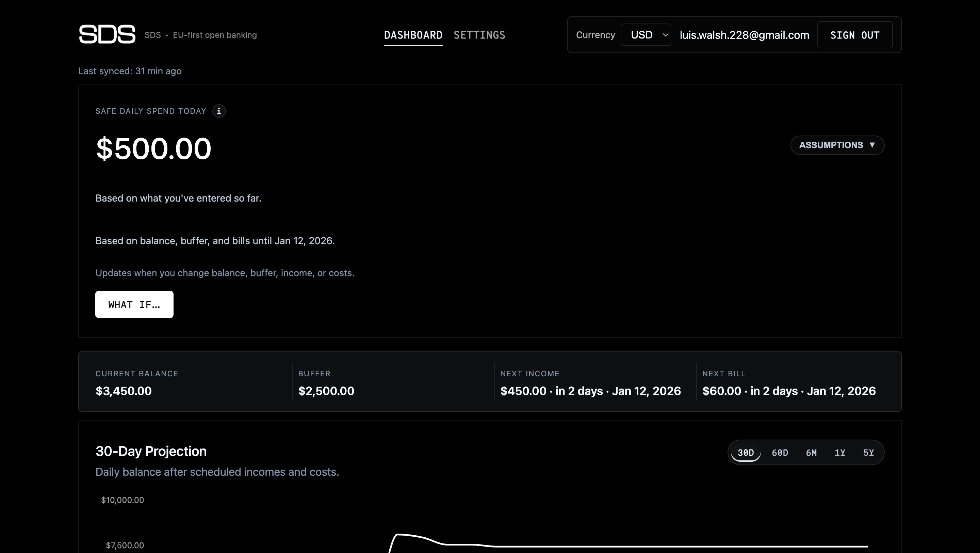The image size is (980, 553).
Task: Click the 'Updates when you change balance' note
Action: click(x=225, y=273)
